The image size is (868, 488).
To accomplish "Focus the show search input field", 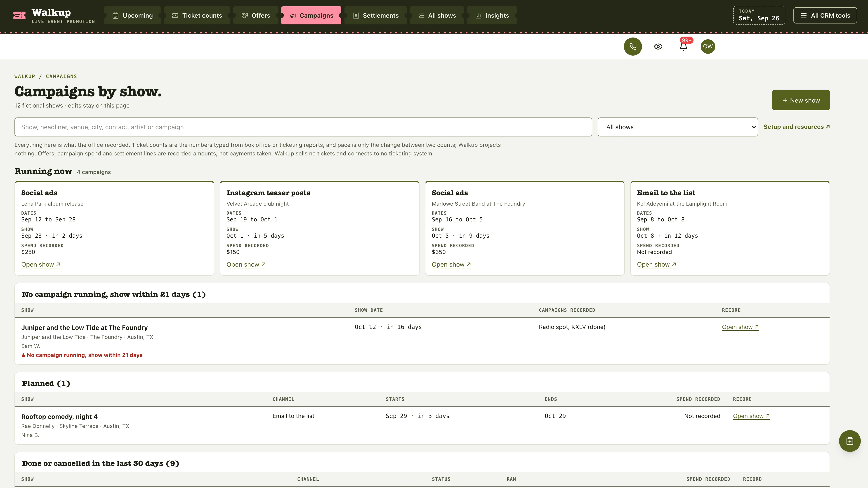I will click(x=303, y=127).
